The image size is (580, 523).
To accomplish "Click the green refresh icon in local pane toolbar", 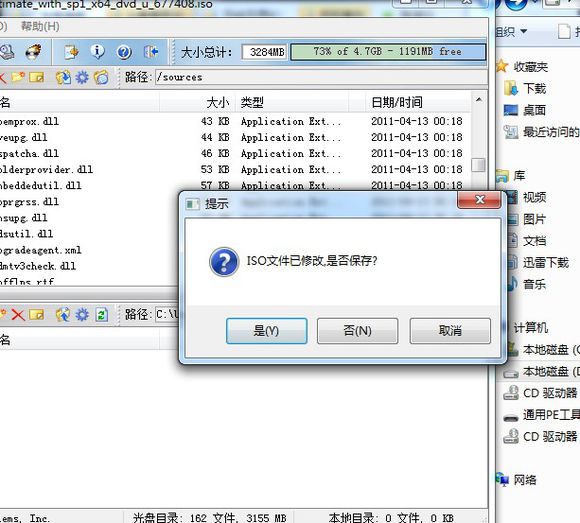I will 102,315.
